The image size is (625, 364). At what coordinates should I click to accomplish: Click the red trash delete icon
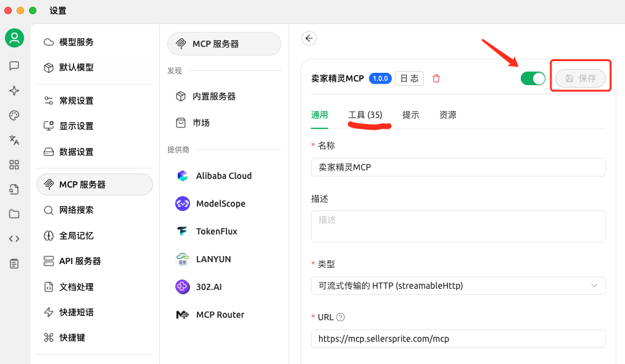(436, 78)
